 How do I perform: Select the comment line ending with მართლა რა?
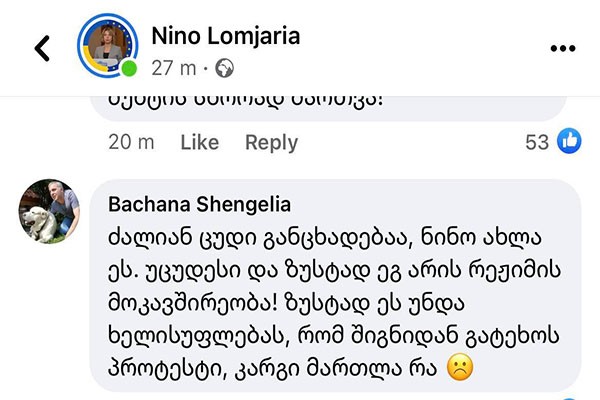point(272,369)
